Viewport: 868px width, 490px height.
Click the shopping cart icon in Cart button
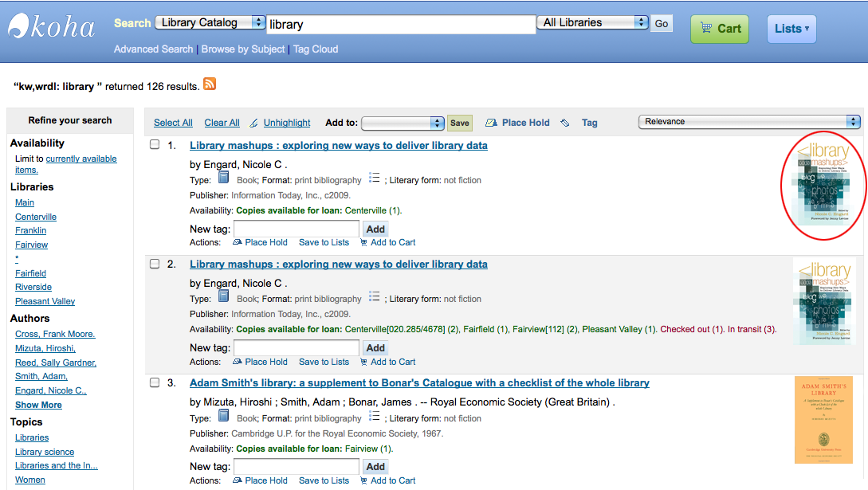(706, 28)
